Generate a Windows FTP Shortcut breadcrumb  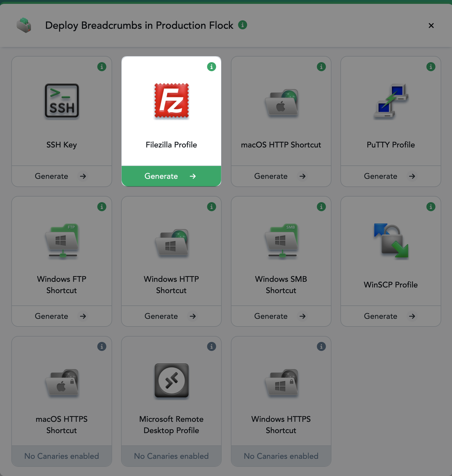coord(62,316)
